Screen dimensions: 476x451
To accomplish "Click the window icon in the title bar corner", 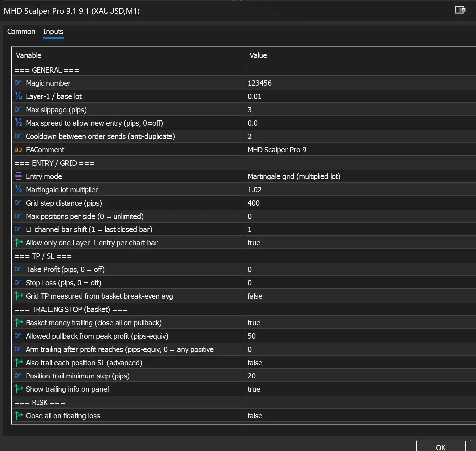I will point(460,10).
